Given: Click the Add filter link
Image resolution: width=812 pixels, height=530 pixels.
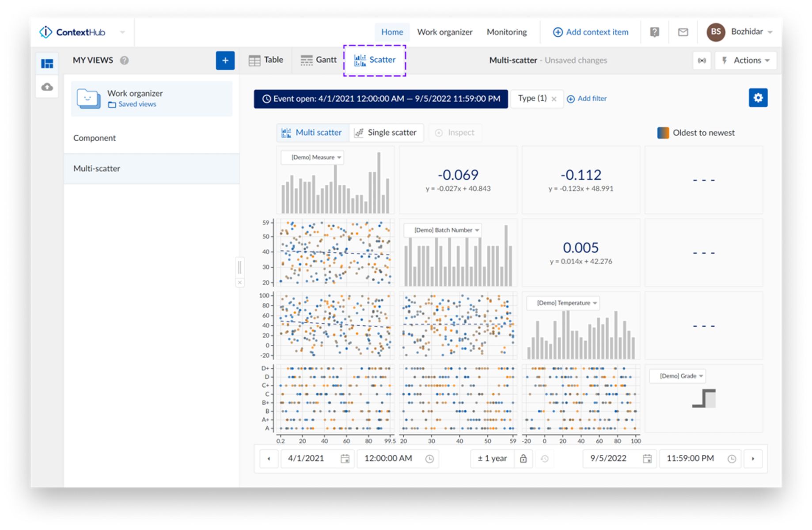Looking at the screenshot, I should click(x=587, y=99).
